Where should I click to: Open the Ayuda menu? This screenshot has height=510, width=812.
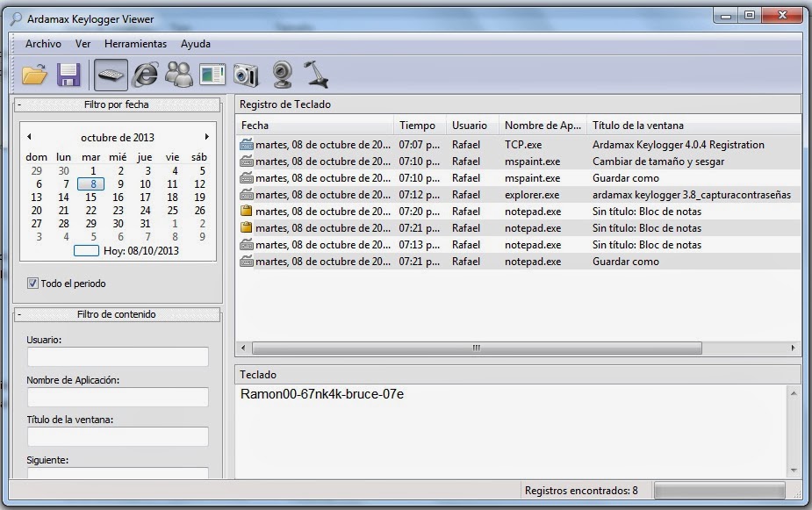click(196, 44)
